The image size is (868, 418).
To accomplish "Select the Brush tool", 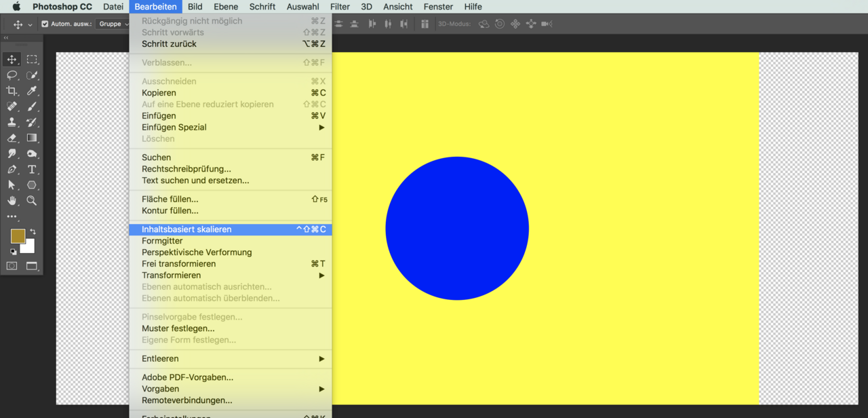I will click(32, 107).
